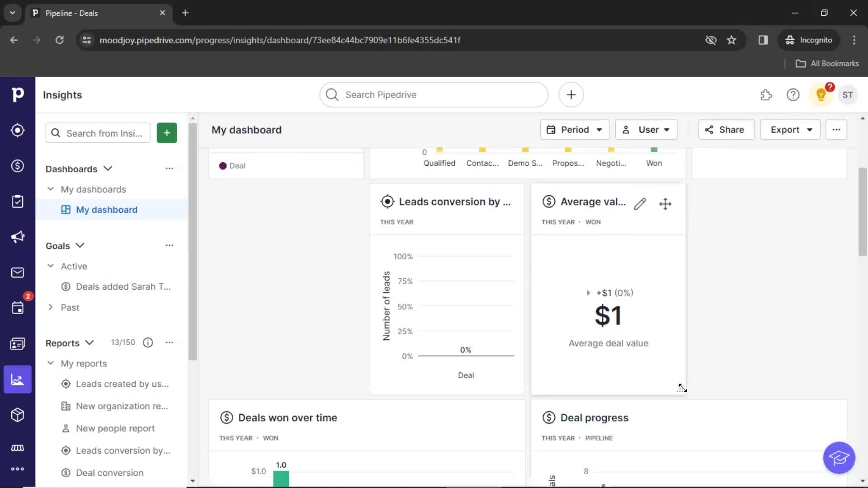
Task: Click the Deals dollar sign icon
Action: (17, 166)
